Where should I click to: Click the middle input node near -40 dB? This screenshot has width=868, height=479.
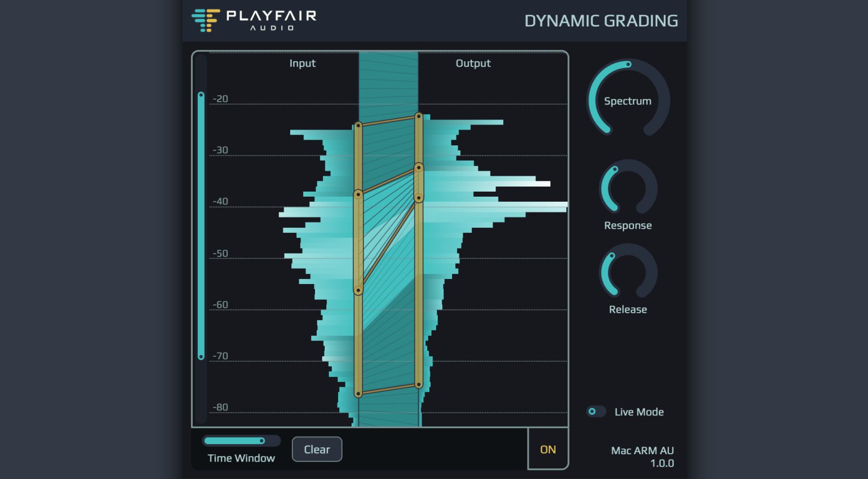tap(359, 195)
